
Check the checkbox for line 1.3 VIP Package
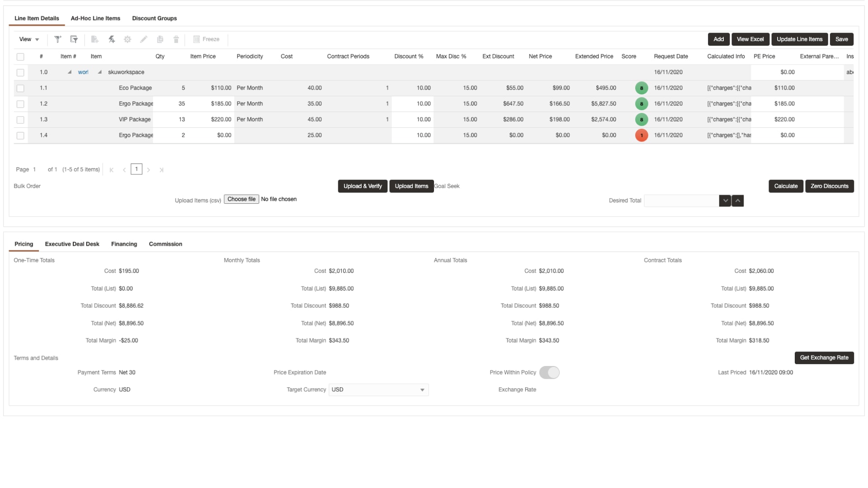[20, 120]
